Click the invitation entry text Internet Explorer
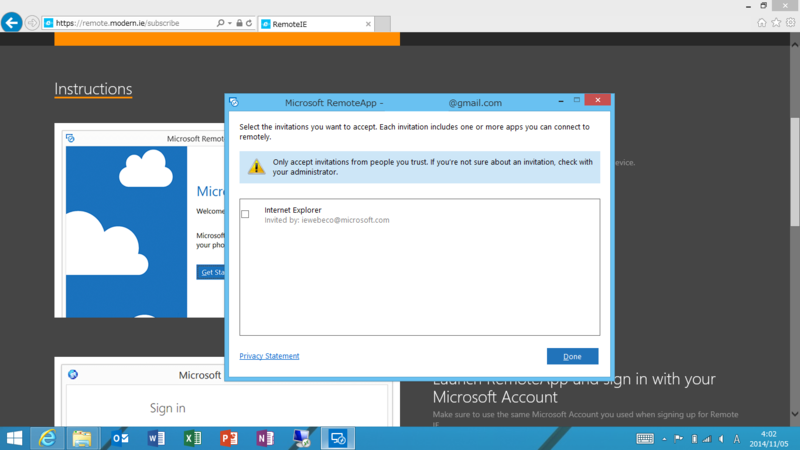Viewport: 800px width, 450px height. [293, 210]
